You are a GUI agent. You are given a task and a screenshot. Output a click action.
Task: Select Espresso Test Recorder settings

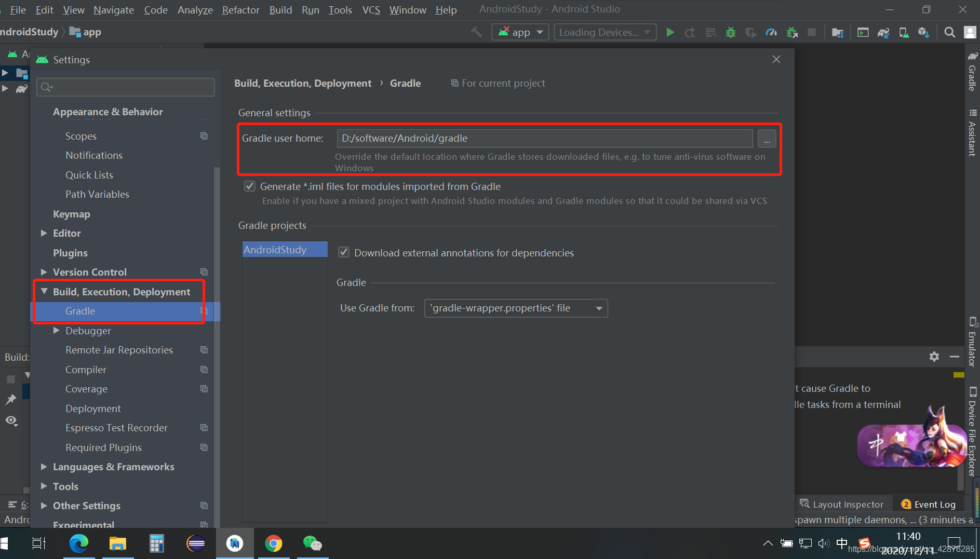tap(116, 428)
